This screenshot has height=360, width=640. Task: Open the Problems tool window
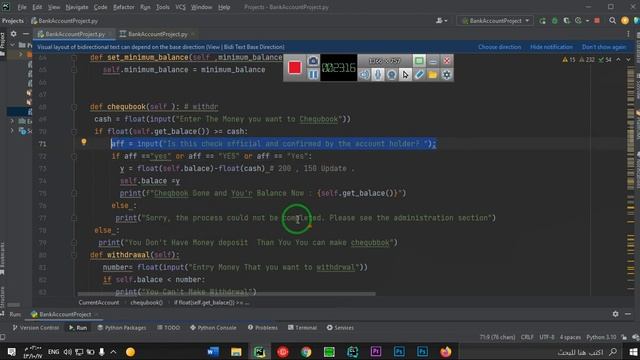[262, 328]
